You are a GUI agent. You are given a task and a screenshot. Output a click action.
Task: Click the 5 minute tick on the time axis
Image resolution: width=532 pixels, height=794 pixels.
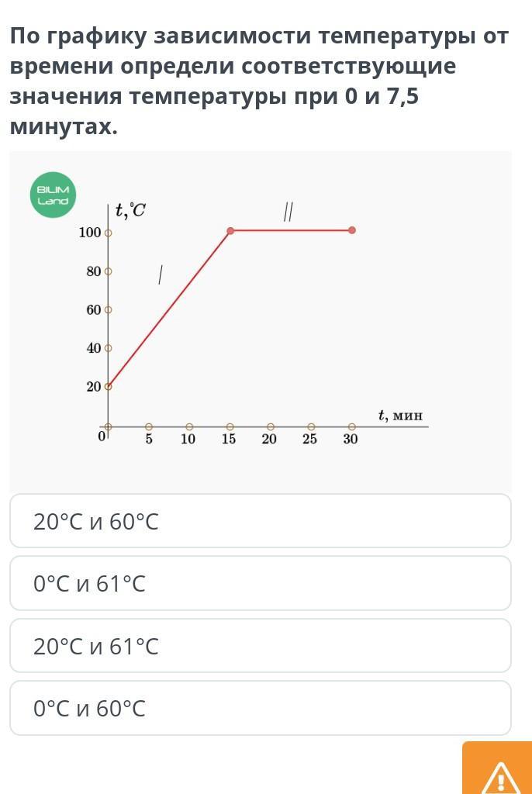149,427
